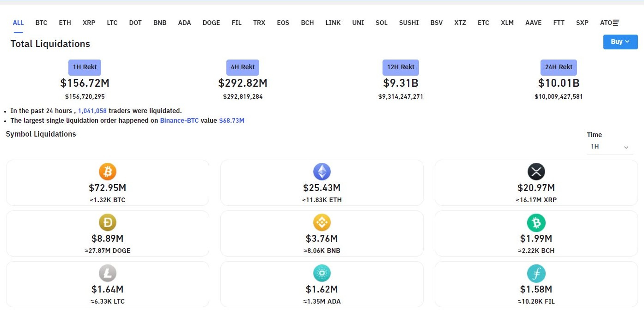Click the ≈10.28K FIL amount

[536, 301]
